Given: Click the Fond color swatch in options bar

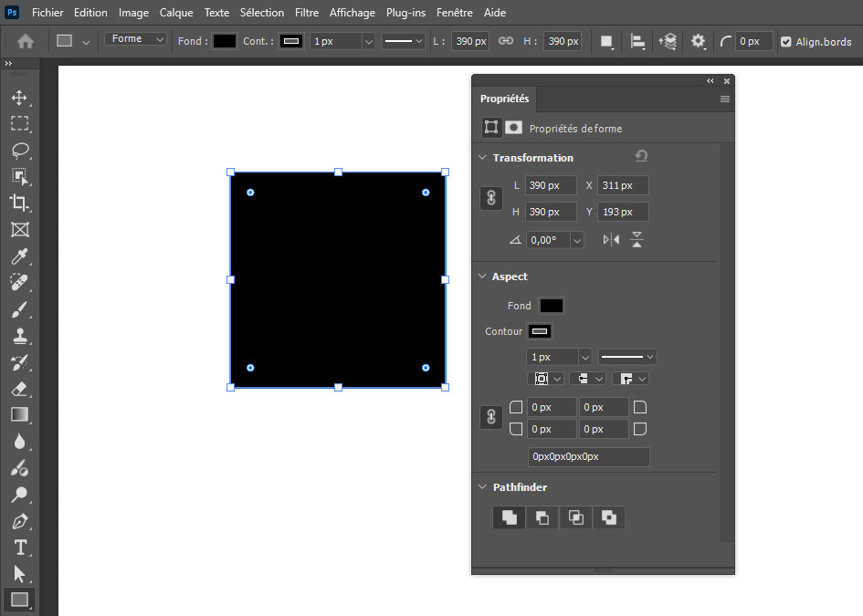Looking at the screenshot, I should click(224, 41).
